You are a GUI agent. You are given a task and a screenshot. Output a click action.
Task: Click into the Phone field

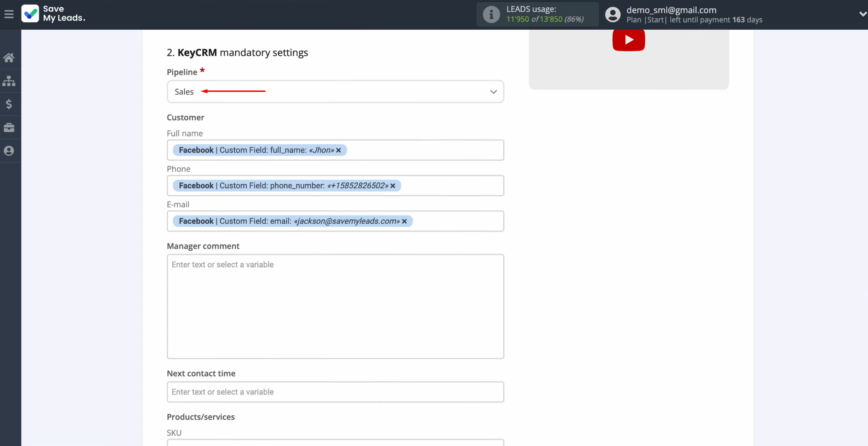pyautogui.click(x=335, y=186)
